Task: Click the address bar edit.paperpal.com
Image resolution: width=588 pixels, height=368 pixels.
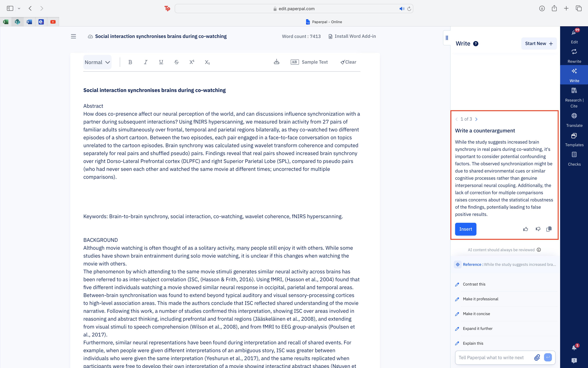Action: [x=294, y=9]
